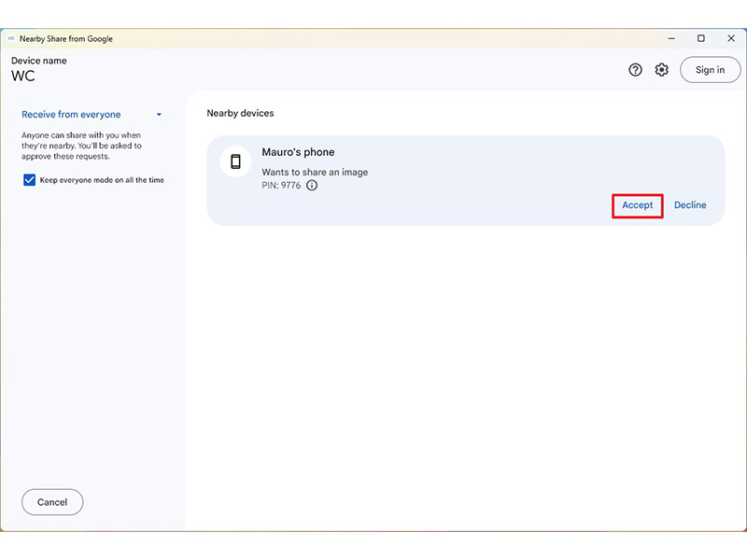
Task: Click the PIN: 9776 text
Action: point(281,185)
